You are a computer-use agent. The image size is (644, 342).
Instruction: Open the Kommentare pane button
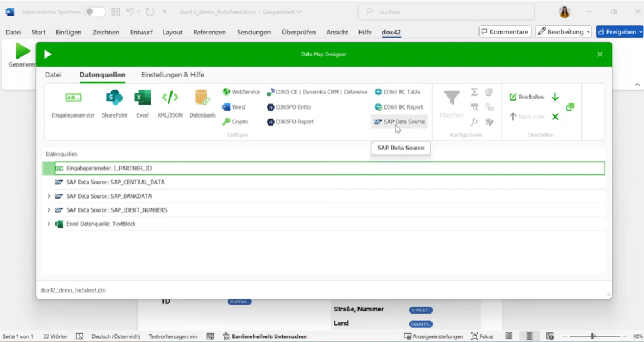coord(505,32)
